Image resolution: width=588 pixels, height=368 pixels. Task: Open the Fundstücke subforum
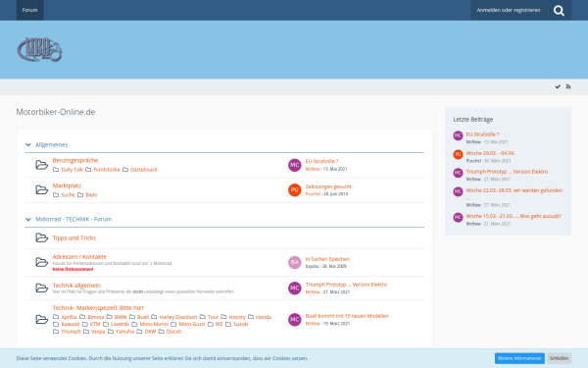point(107,170)
